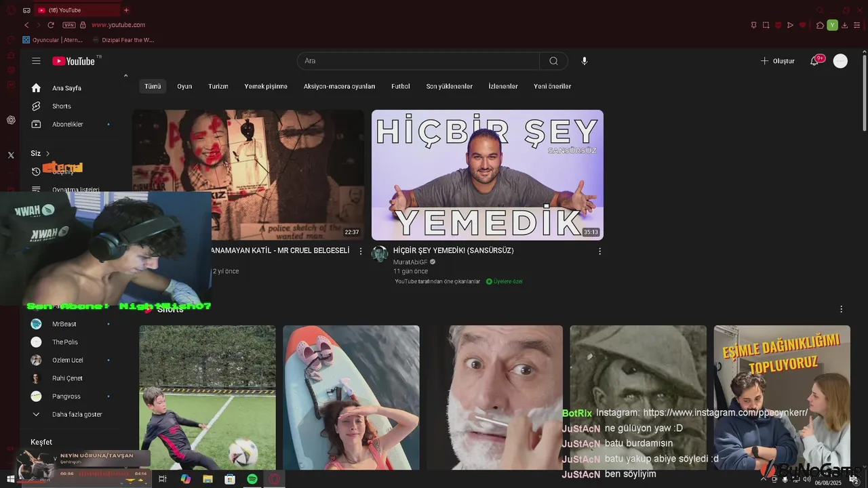868x488 pixels.
Task: Click the send flow arrow icon
Action: [x=790, y=25]
